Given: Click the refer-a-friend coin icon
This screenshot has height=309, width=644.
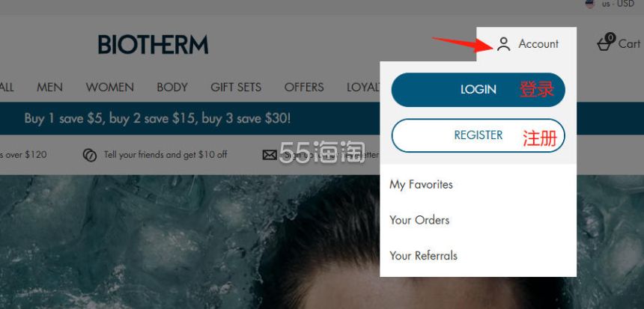Looking at the screenshot, I should 90,155.
